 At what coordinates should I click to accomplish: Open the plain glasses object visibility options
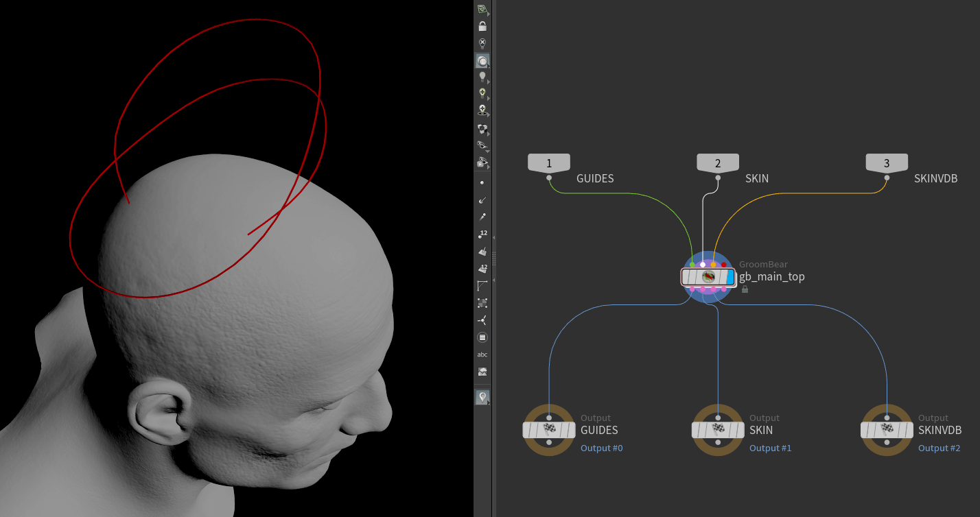482,145
